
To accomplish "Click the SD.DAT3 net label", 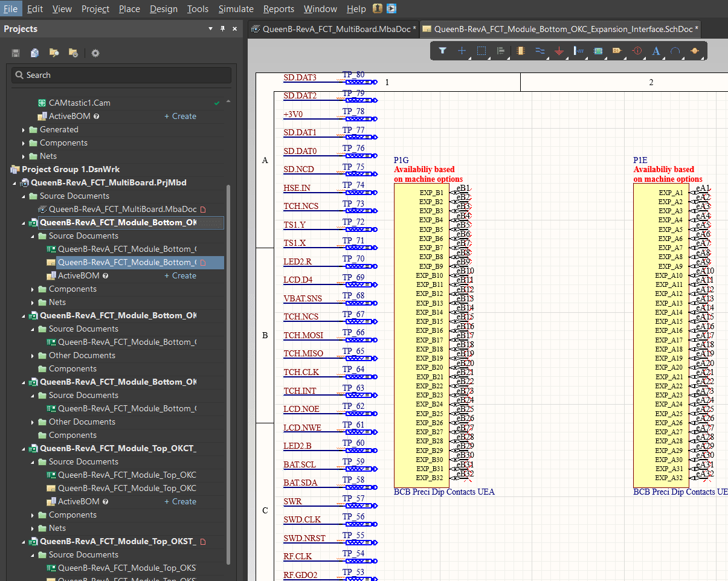I will pos(300,77).
